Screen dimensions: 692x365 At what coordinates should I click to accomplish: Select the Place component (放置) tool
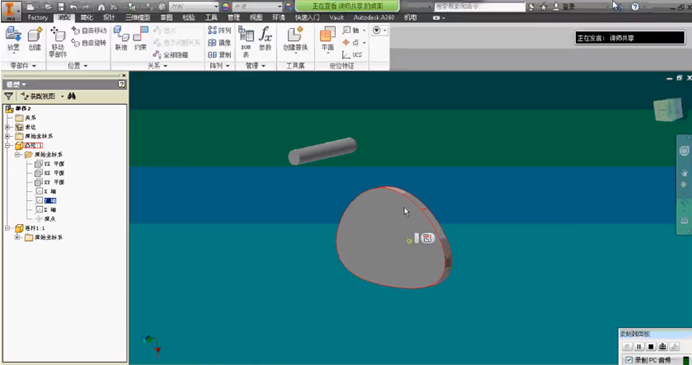(13, 39)
